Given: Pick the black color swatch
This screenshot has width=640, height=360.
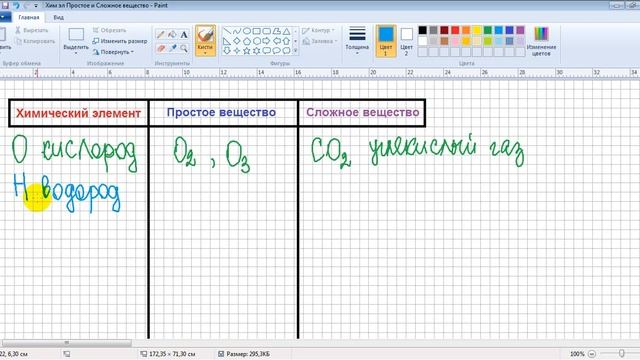Looking at the screenshot, I should [x=423, y=30].
